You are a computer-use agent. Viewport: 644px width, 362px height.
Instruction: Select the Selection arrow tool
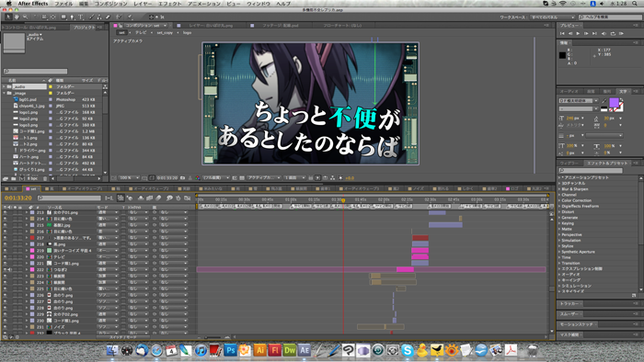(8, 17)
